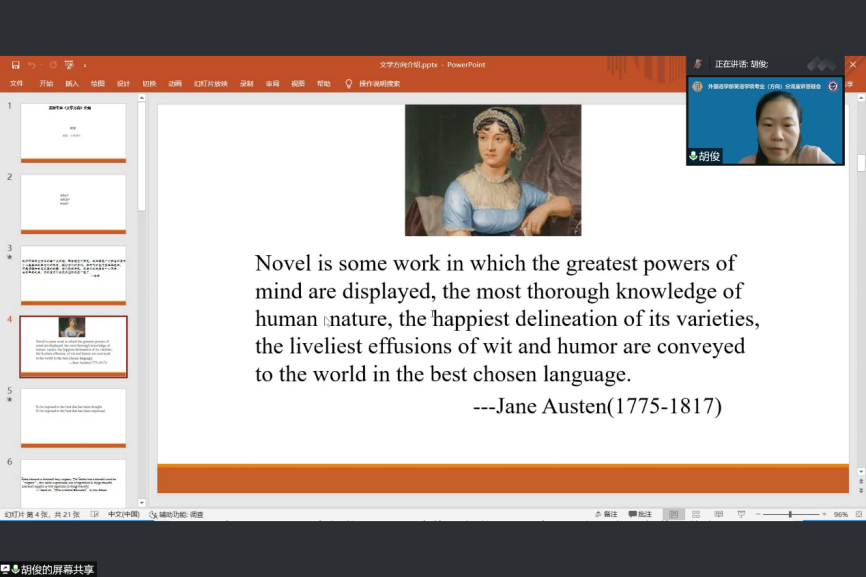The image size is (866, 577).
Task: Click the 幻灯片 第 4 张 slide counter
Action: pyautogui.click(x=42, y=515)
